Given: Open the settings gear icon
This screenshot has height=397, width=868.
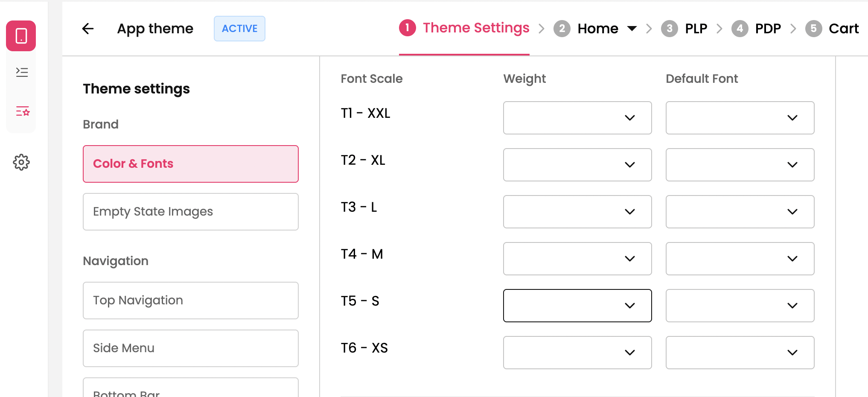Looking at the screenshot, I should [21, 162].
